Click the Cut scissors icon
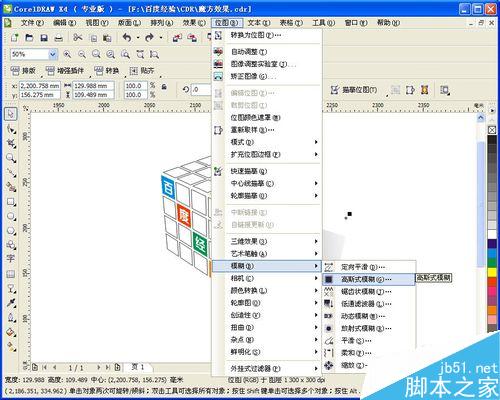The image size is (500, 400). point(78,38)
